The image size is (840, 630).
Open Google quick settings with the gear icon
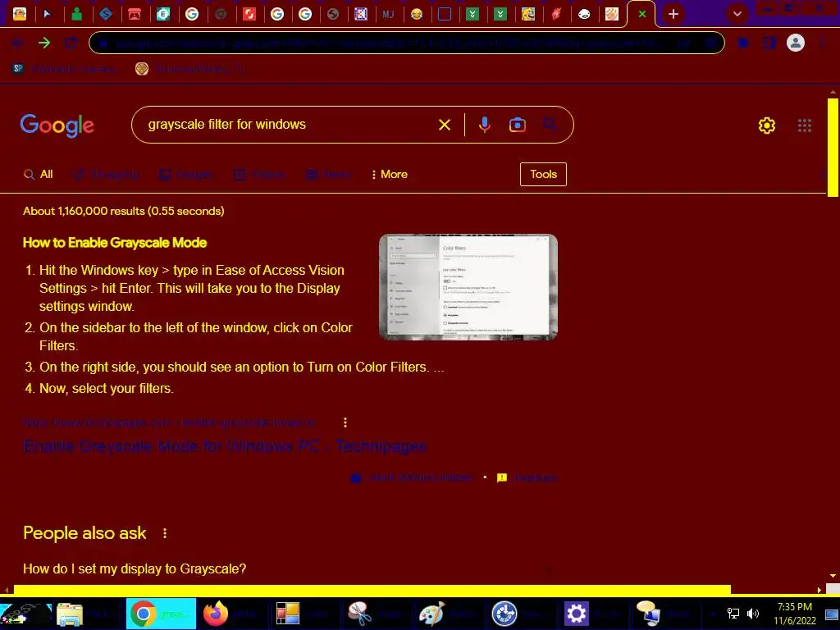(x=767, y=126)
